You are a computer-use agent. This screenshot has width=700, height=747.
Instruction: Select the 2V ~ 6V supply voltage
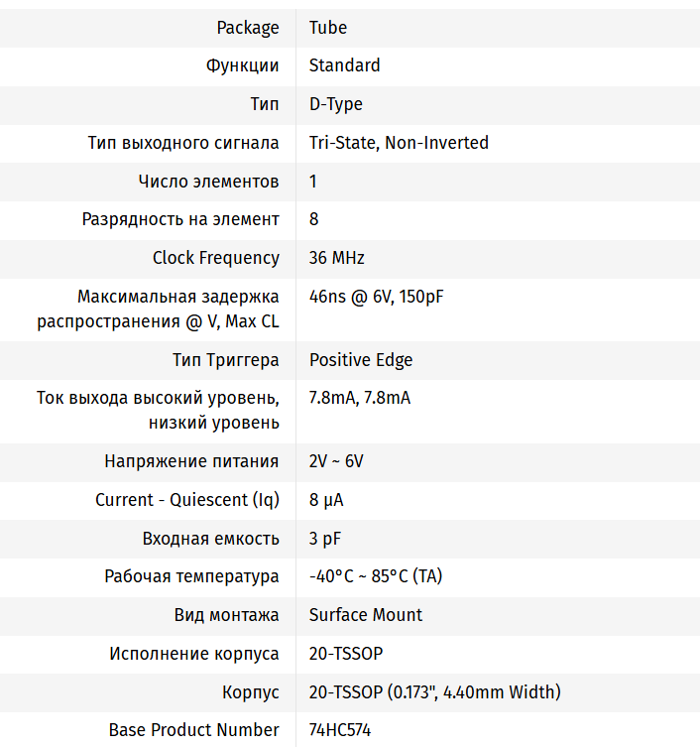pyautogui.click(x=336, y=461)
